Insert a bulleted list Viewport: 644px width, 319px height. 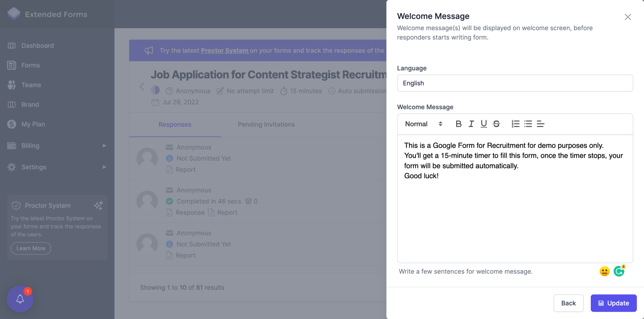(528, 123)
